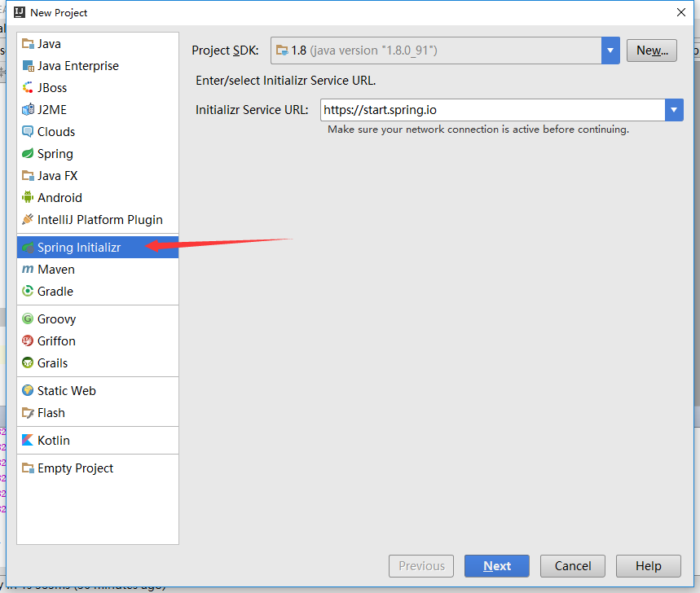Click the Java project type icon
Viewport: 700px width, 593px height.
tap(28, 44)
